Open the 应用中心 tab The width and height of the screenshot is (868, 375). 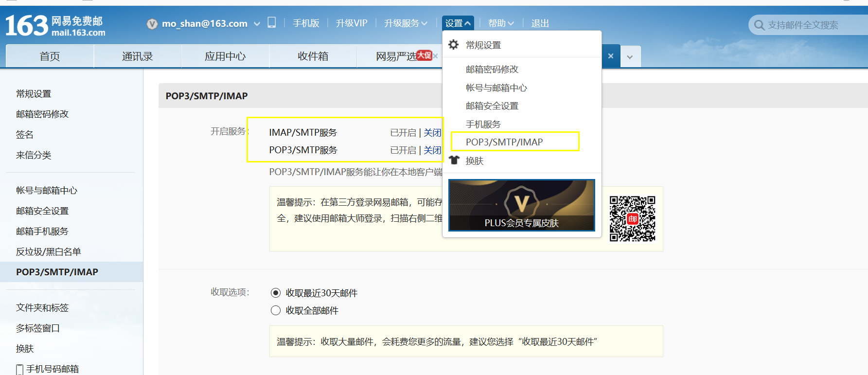pos(225,56)
